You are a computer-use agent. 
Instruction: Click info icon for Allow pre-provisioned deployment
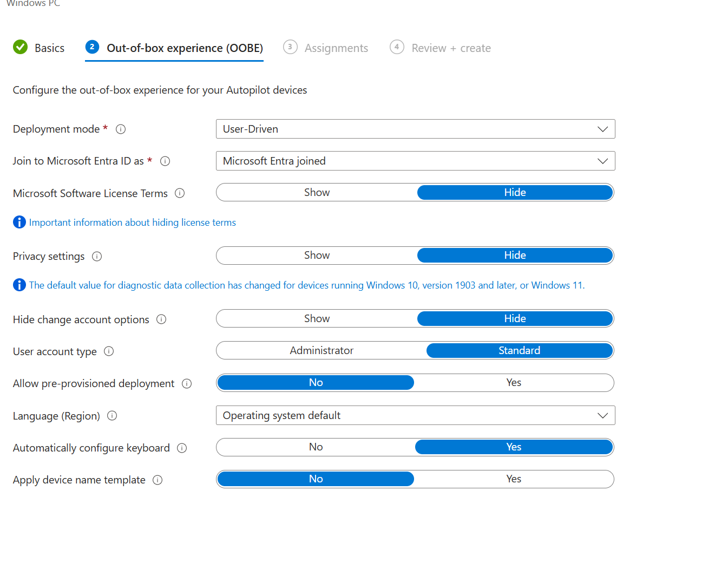point(187,384)
